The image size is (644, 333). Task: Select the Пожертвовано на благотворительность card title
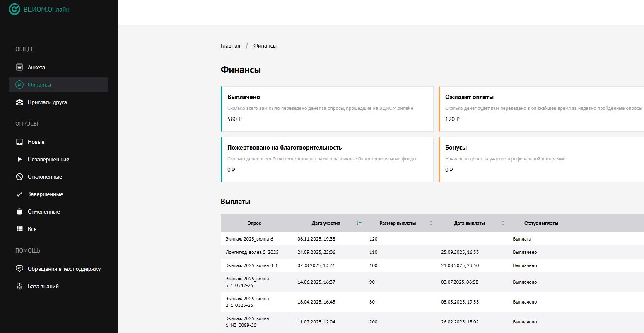point(285,148)
